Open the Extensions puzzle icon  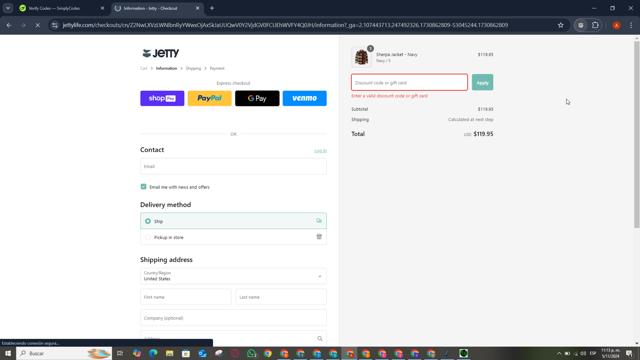tap(596, 25)
